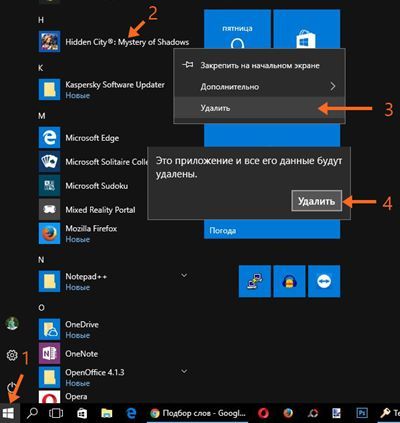Click the user account avatar
Viewport: 400px width, 423px height.
coord(12,323)
